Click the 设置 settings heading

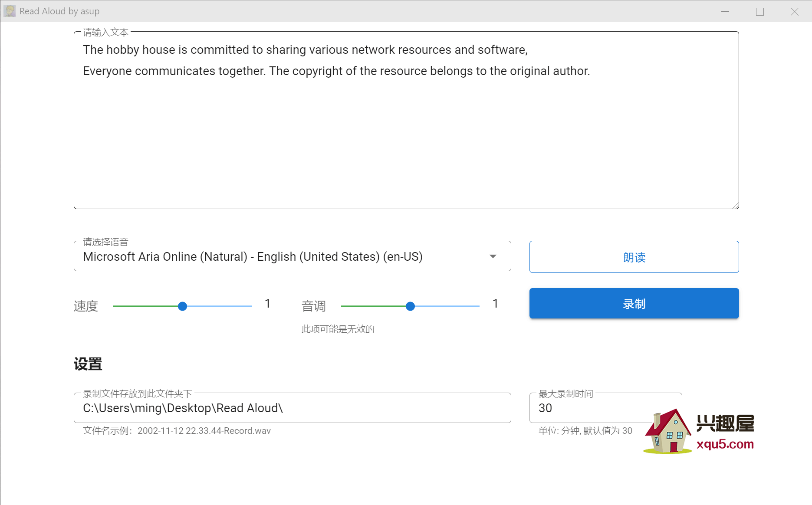[88, 364]
